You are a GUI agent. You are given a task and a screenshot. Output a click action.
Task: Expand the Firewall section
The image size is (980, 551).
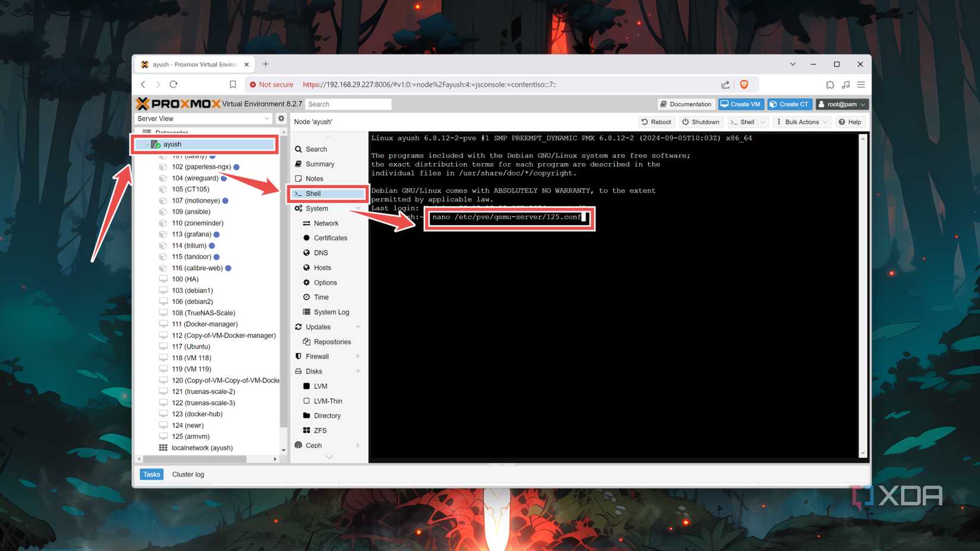tap(358, 356)
